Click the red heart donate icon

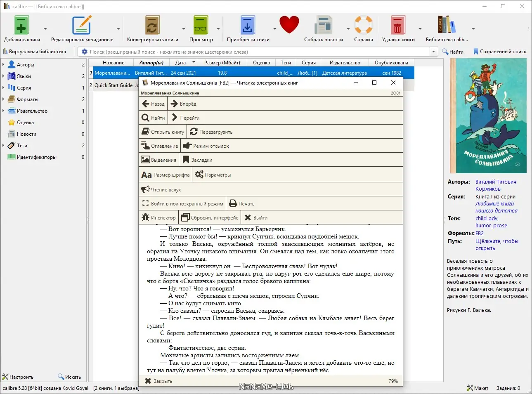point(289,25)
